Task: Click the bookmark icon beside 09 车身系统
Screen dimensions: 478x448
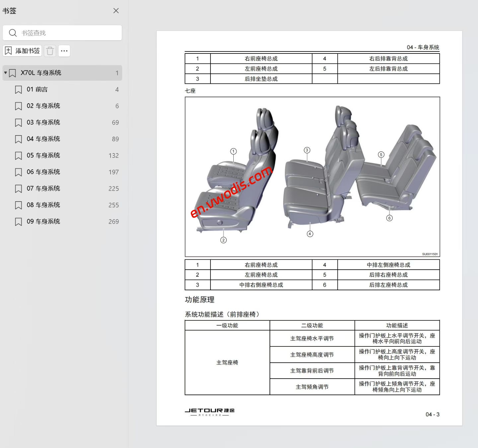Action: point(18,221)
